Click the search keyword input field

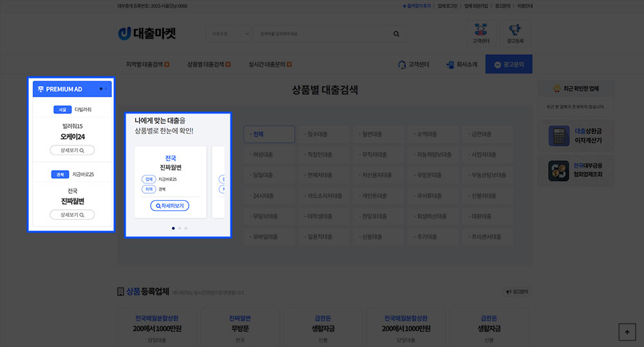322,33
